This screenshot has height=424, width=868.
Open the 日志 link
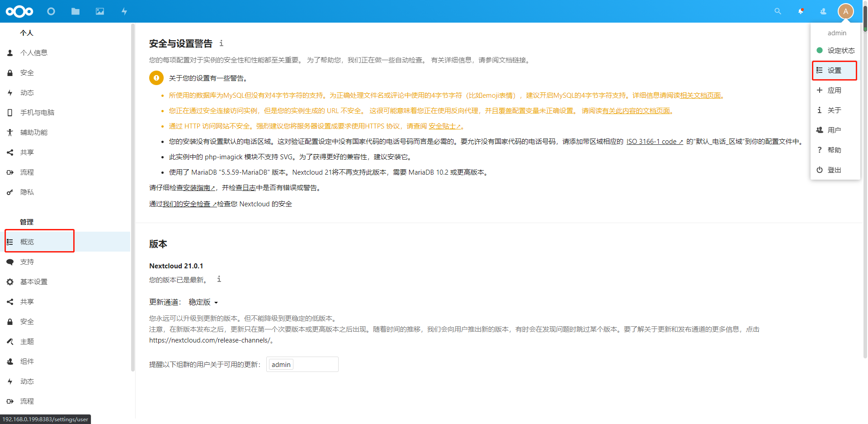(249, 188)
